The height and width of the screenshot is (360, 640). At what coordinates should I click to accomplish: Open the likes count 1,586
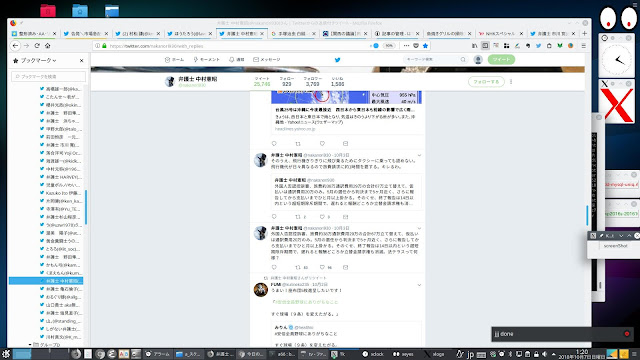pos(337,82)
